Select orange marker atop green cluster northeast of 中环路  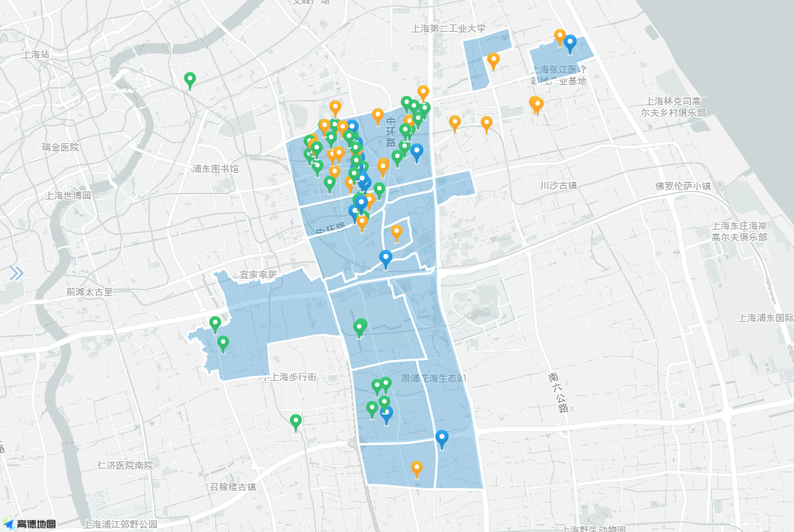point(423,94)
